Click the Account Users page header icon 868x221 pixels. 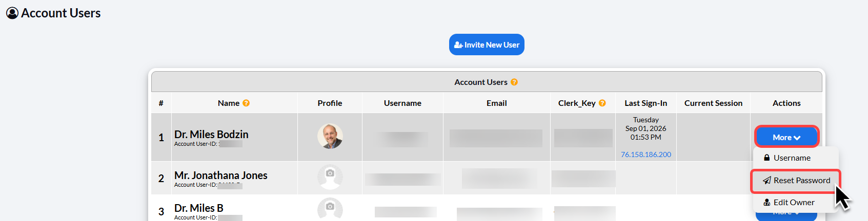coord(12,13)
